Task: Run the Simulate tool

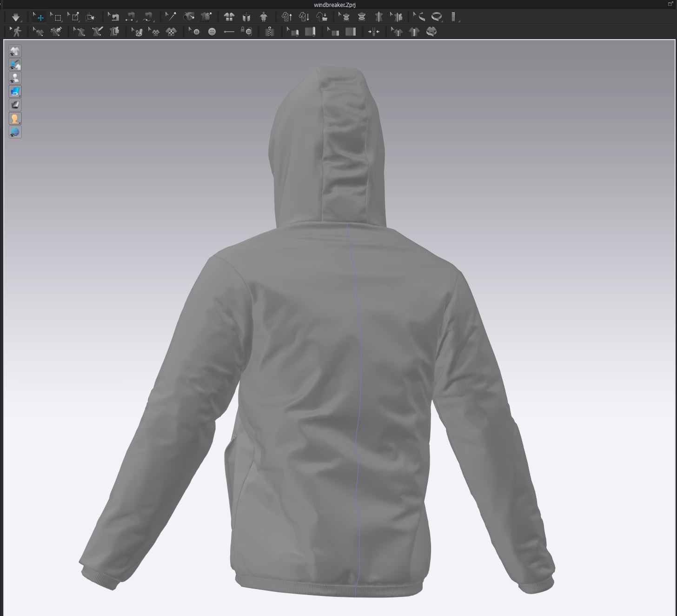Action: pyautogui.click(x=16, y=17)
